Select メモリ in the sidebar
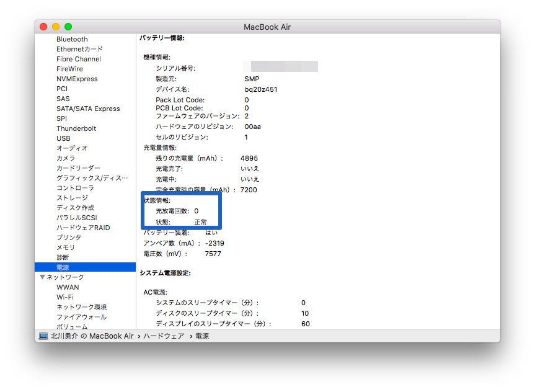Viewport: 535px width, 392px height. click(x=66, y=247)
